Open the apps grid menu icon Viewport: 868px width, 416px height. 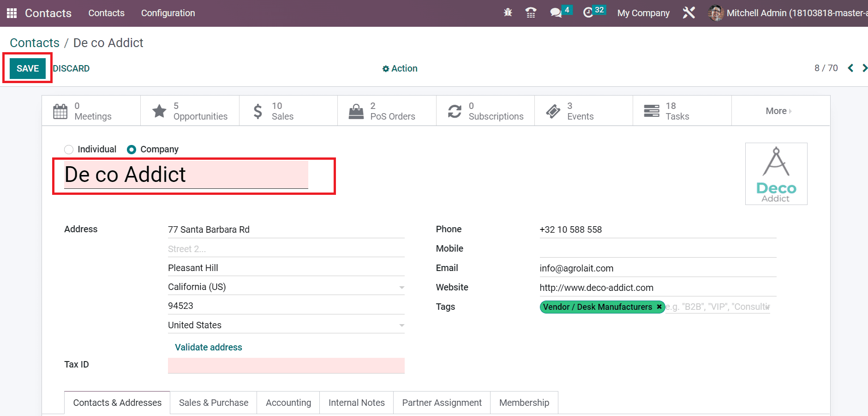12,13
